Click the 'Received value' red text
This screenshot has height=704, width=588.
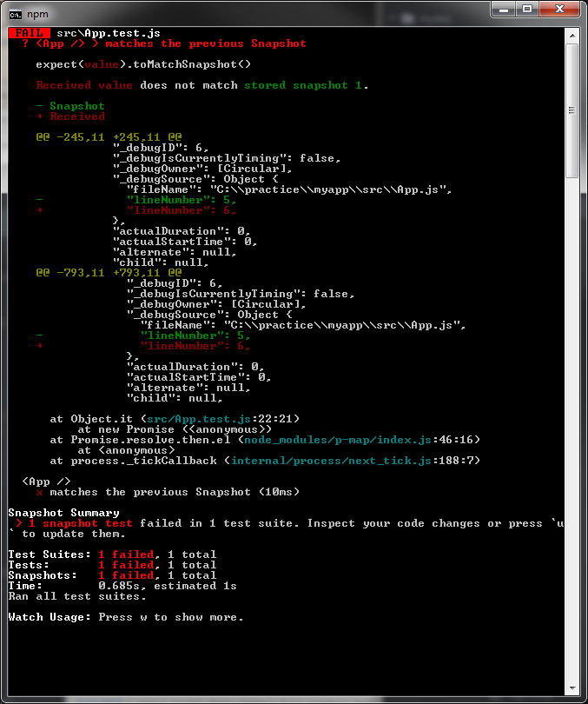click(x=84, y=85)
